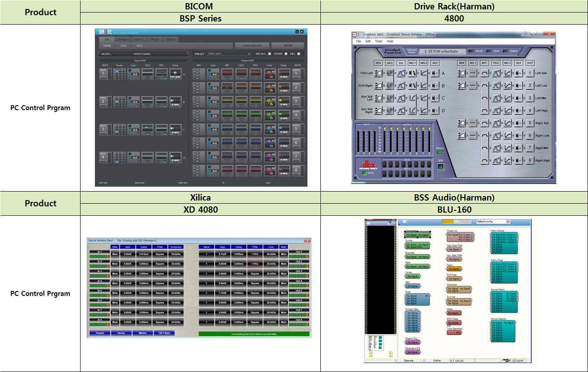Click NEW in the BICOM DANTE window

[139, 46]
